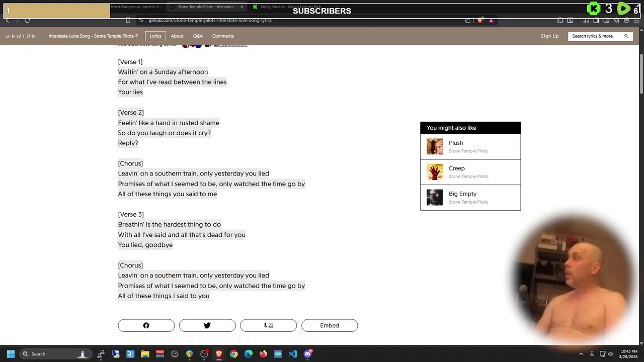Open Microsoft Edge from the taskbar
Screen dimensions: 644x362
tap(249, 354)
